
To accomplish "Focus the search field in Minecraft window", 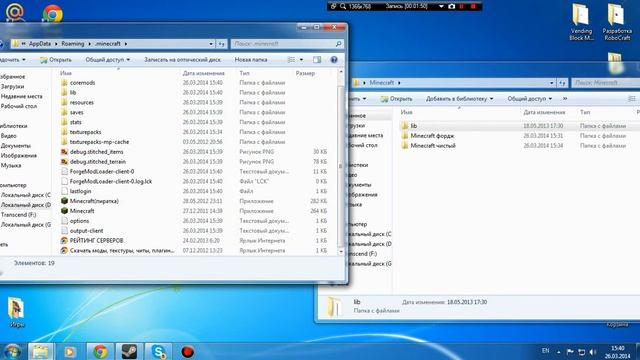I will (x=605, y=83).
